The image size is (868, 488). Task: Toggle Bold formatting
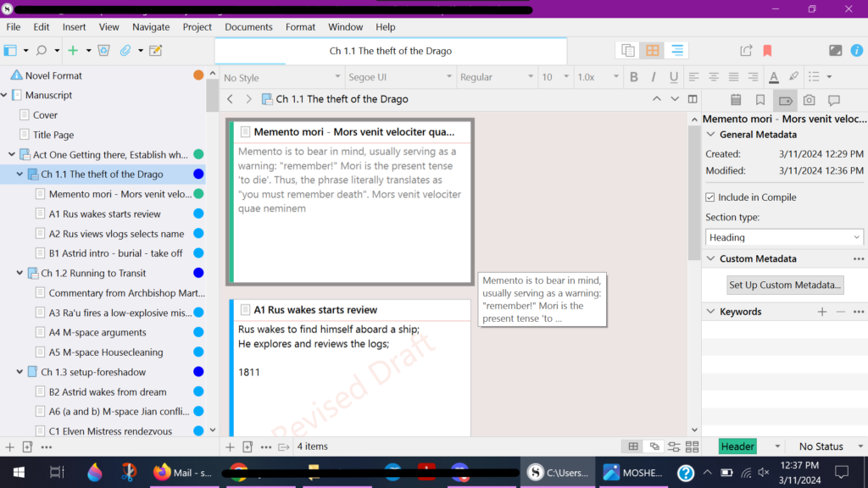633,77
